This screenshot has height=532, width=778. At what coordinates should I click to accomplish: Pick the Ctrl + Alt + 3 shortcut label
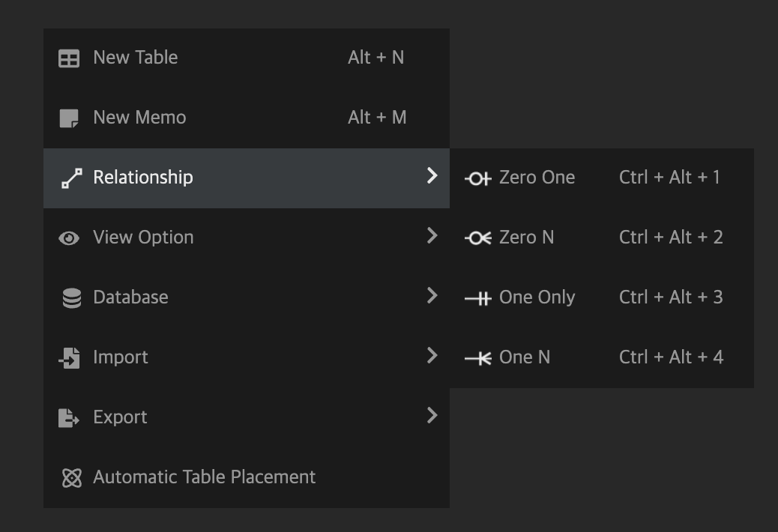(x=671, y=297)
